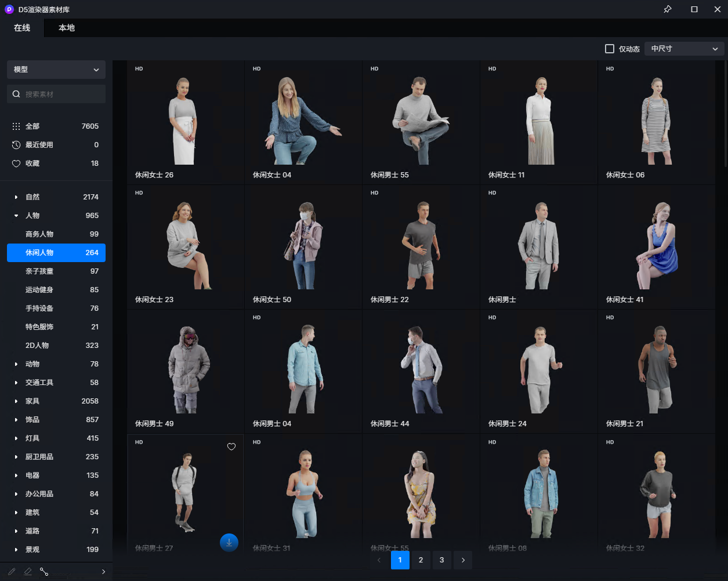Select the eraser tool in the bottom toolbar

pos(28,572)
